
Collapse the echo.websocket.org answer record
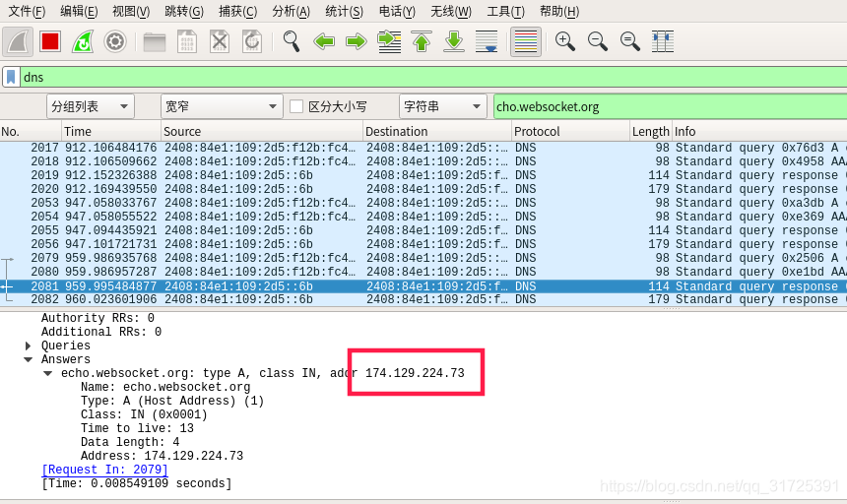(48, 373)
